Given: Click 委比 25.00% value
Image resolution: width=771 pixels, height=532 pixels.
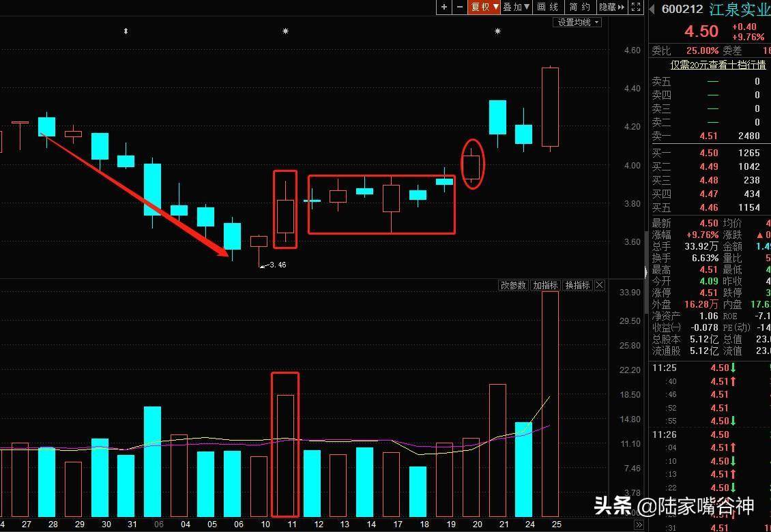Looking at the screenshot, I should tap(702, 50).
